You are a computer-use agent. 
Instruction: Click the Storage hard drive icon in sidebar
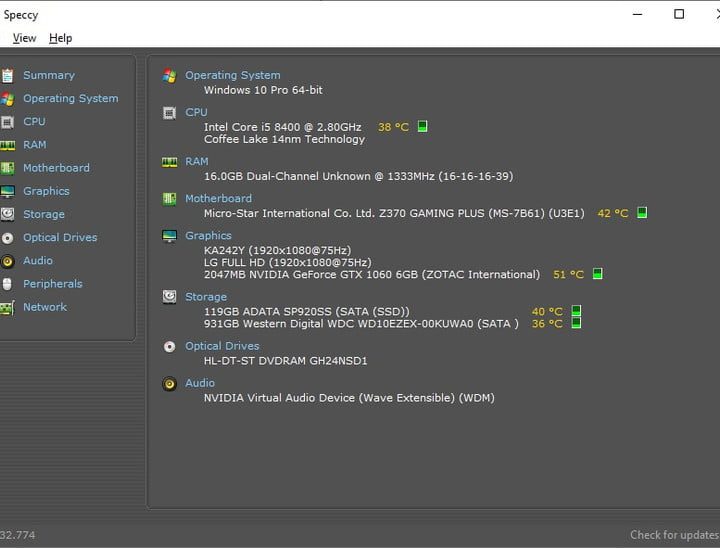(7, 214)
